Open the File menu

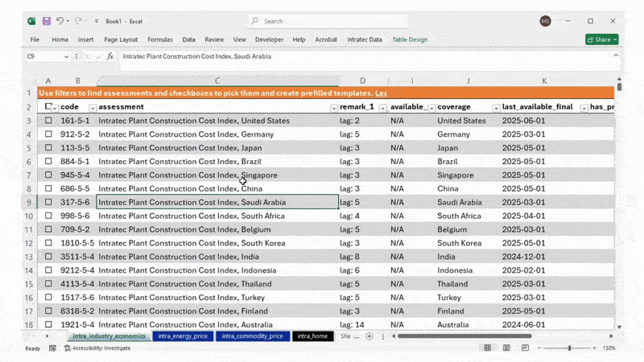click(35, 39)
